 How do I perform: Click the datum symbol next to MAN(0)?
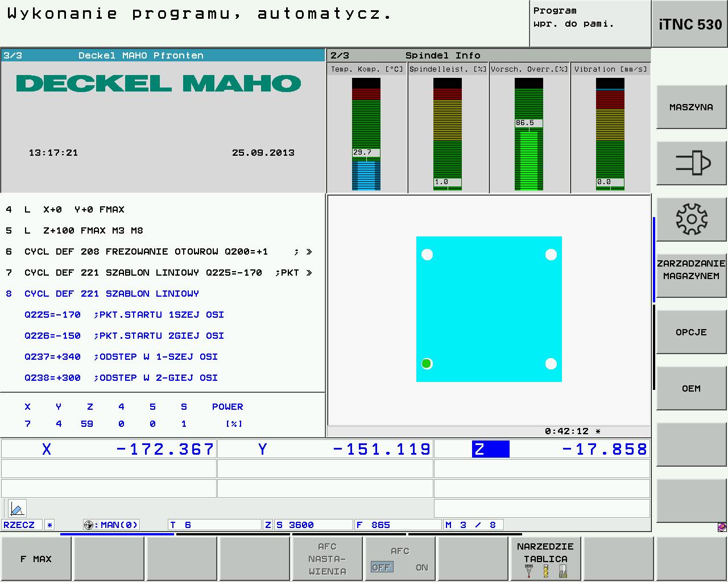click(88, 525)
